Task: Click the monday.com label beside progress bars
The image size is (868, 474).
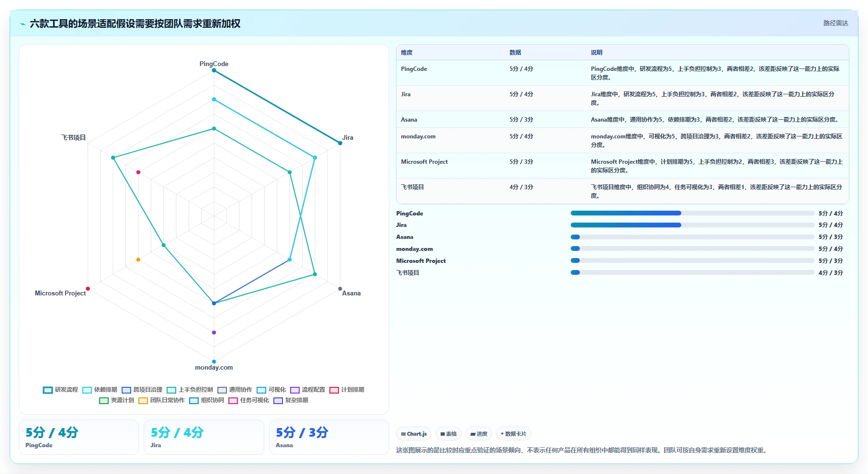Action: point(415,249)
